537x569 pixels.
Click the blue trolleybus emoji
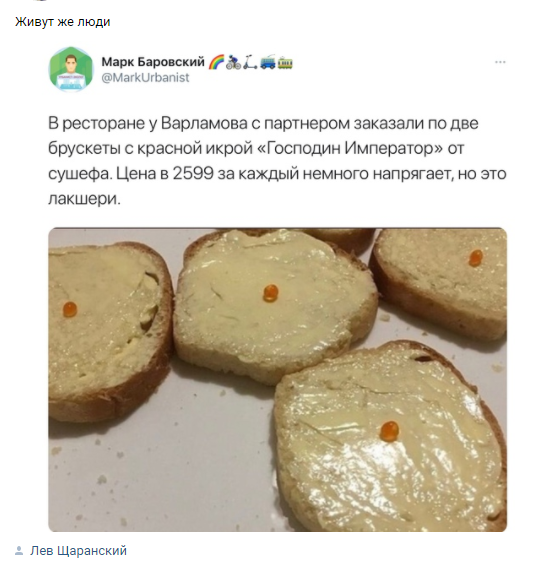(x=268, y=62)
